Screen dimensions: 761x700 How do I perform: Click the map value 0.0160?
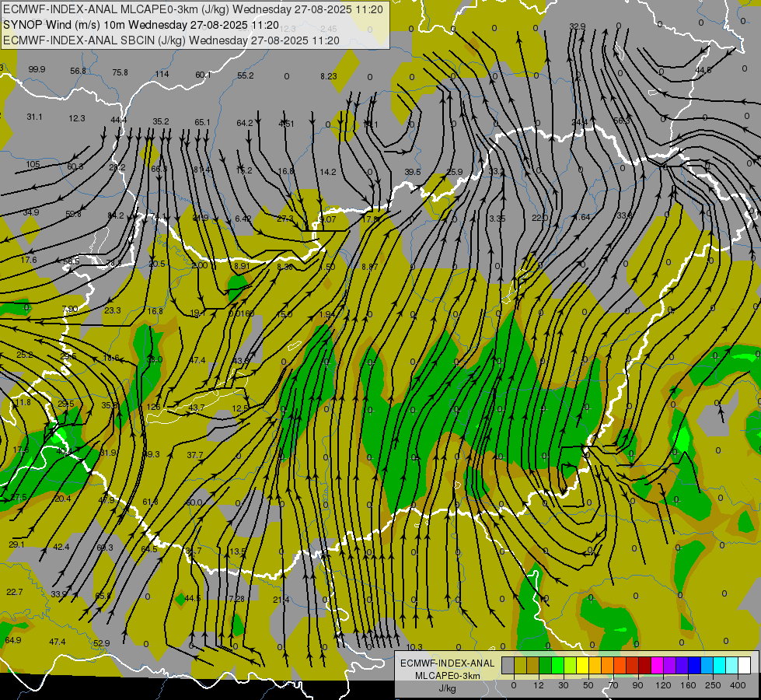[x=242, y=313]
